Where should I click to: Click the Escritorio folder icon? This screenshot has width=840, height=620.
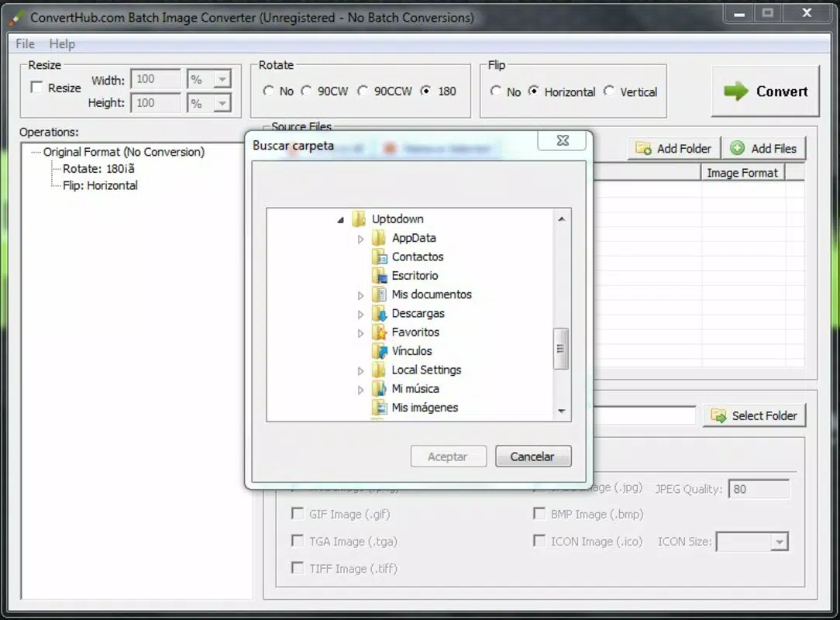(x=379, y=275)
